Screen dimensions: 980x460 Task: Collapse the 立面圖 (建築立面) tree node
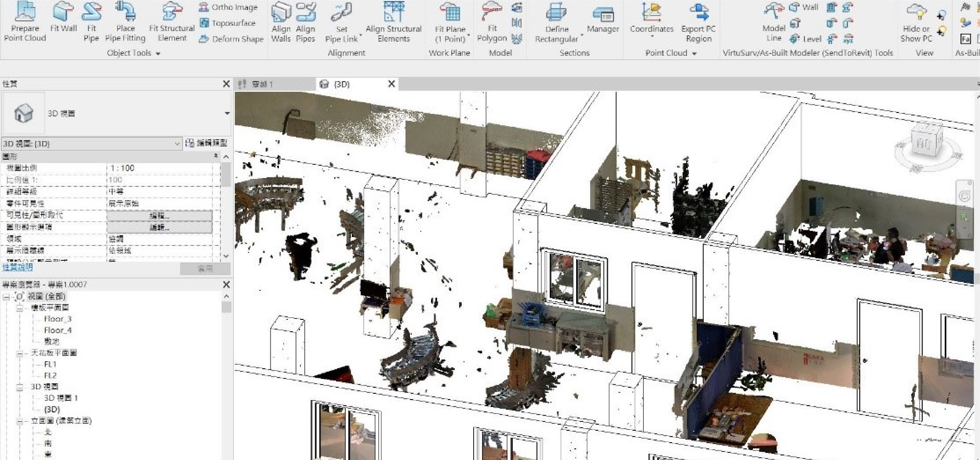[20, 421]
